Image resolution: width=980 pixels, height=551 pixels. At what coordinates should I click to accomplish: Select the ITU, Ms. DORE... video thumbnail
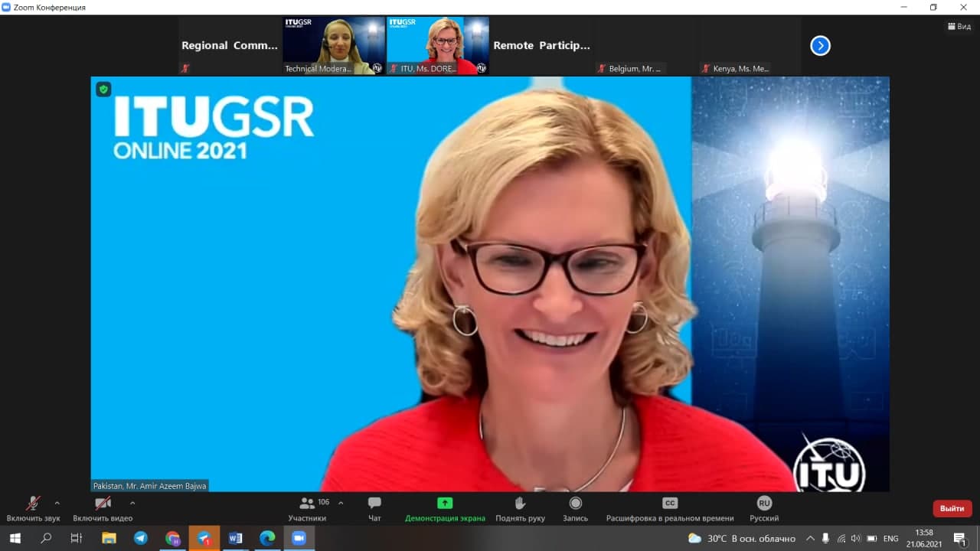[x=437, y=46]
